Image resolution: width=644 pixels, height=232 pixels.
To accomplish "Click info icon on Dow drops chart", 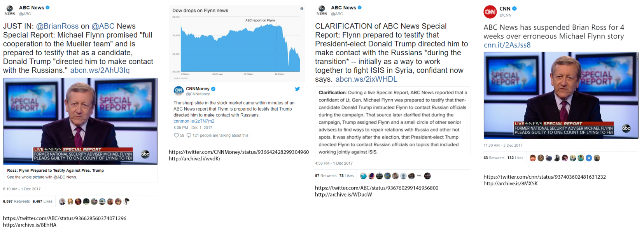I will pos(302,9).
